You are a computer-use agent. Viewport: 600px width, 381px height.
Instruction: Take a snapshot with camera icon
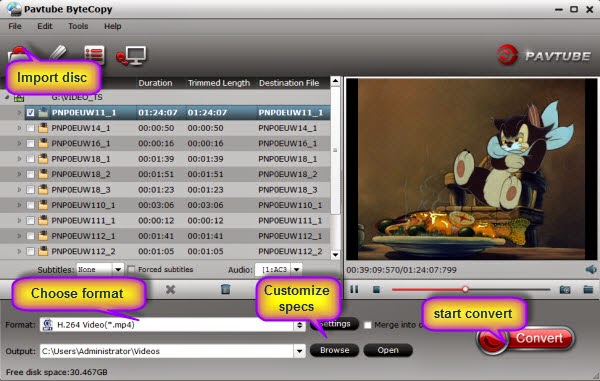(565, 290)
